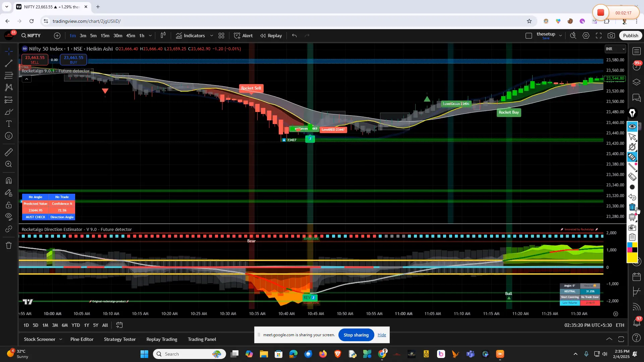Select the Measure ruler tool
The height and width of the screenshot is (362, 644).
8,153
